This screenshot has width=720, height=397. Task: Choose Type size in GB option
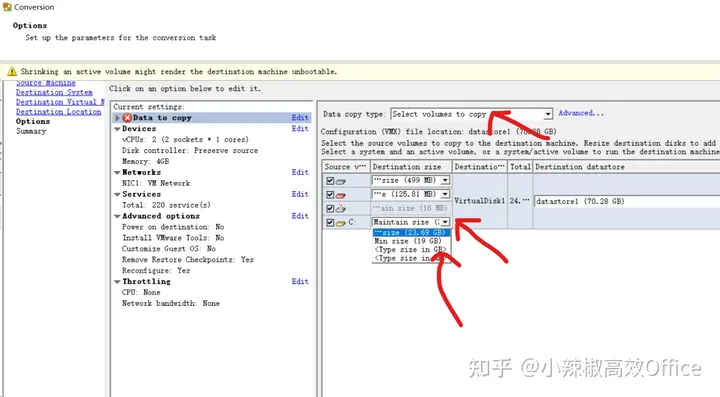[x=411, y=250]
